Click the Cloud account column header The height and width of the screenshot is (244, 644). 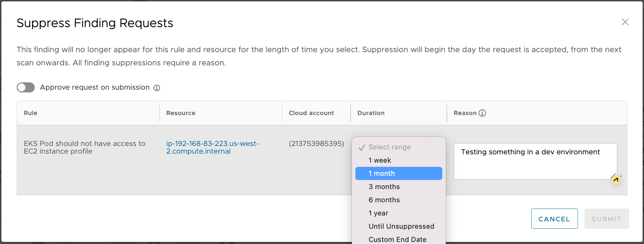[x=311, y=113]
